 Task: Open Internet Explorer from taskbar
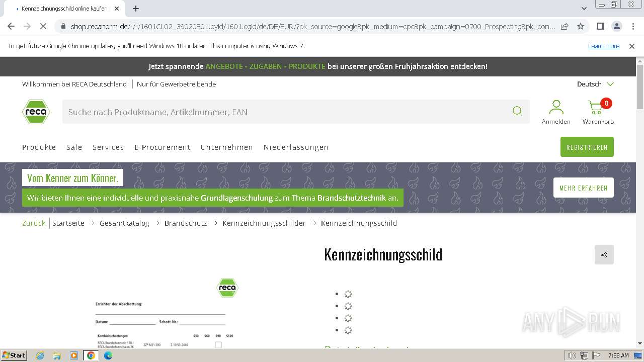click(40, 355)
